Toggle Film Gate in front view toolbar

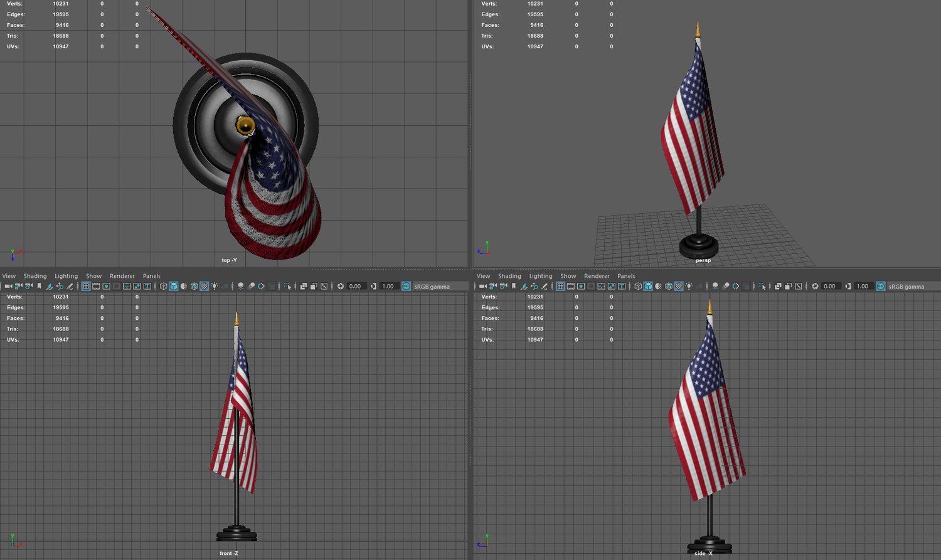(x=96, y=286)
